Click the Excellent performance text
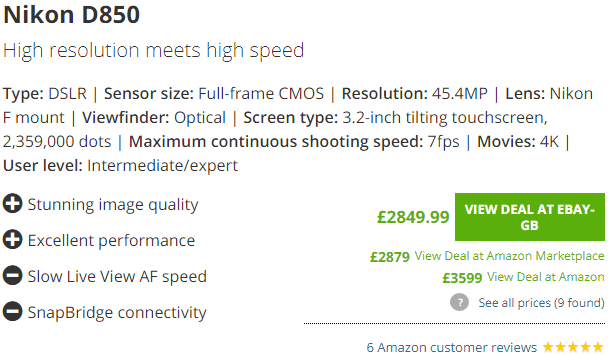 click(111, 241)
